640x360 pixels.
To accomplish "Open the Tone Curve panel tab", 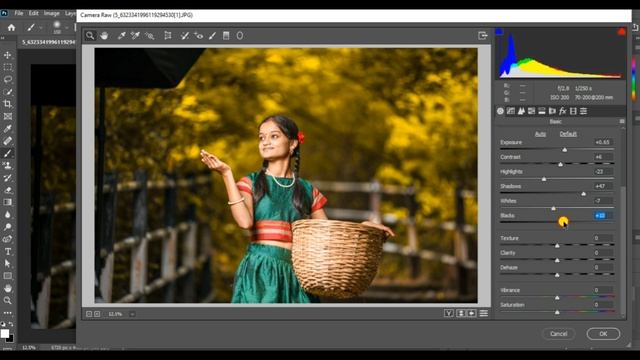I will (x=511, y=111).
